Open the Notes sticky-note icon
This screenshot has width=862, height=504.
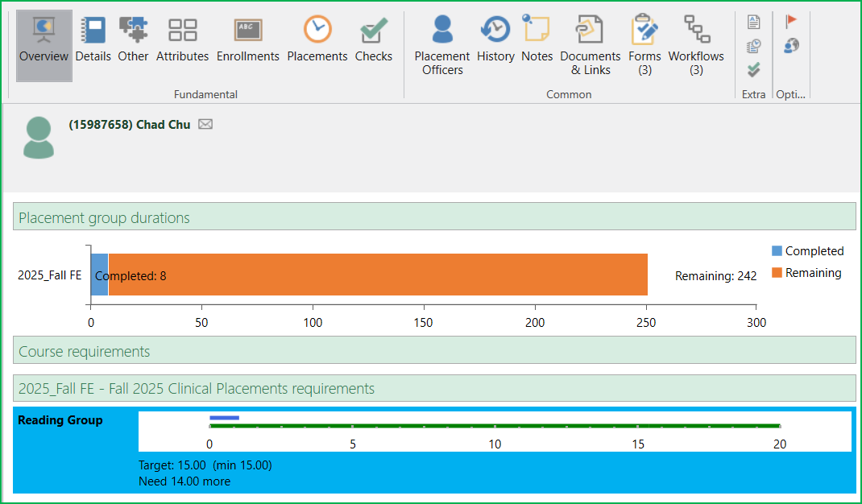coord(537,27)
